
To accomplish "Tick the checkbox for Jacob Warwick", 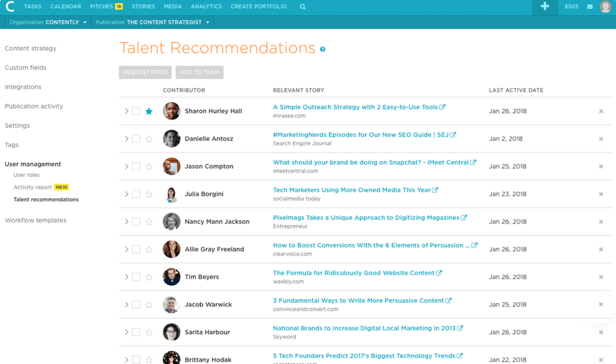I will pyautogui.click(x=136, y=305).
